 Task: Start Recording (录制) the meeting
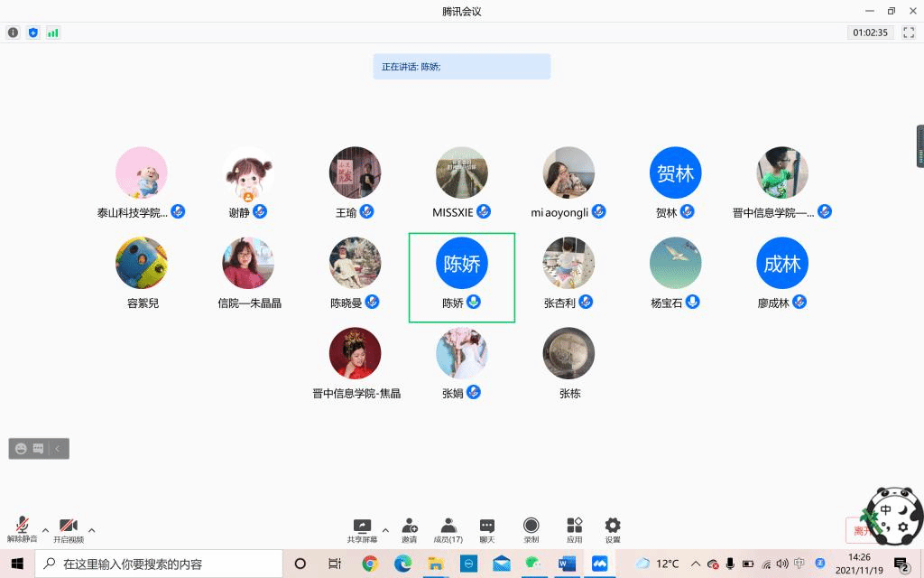click(x=531, y=529)
